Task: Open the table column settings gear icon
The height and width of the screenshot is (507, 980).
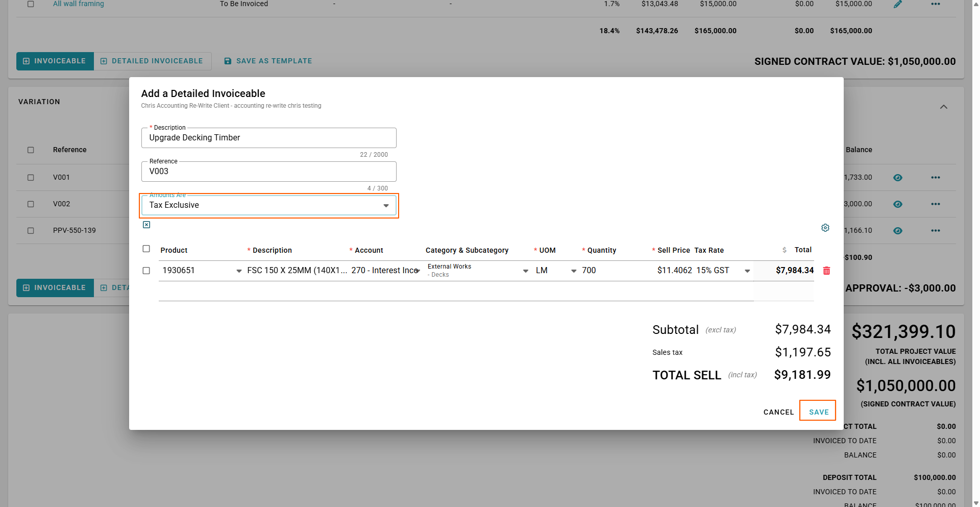Action: tap(825, 228)
